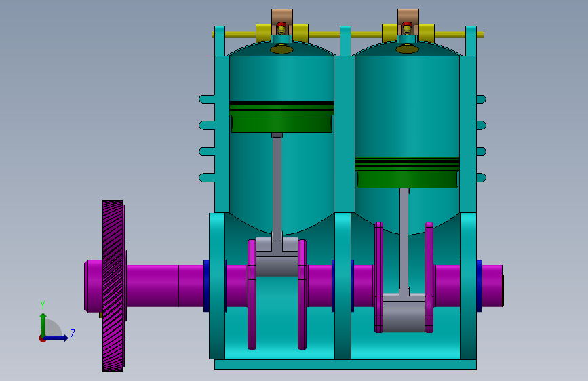Select the base plate under the engine block

click(x=345, y=365)
